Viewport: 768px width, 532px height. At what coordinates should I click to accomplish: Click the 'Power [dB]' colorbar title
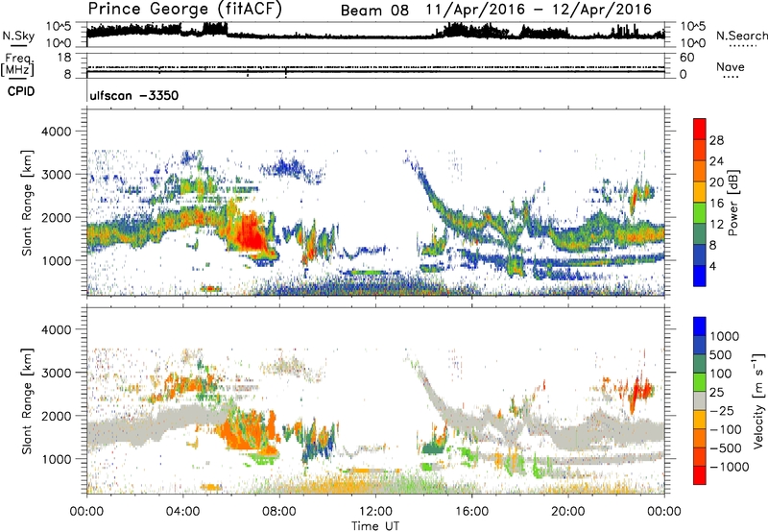tap(732, 203)
